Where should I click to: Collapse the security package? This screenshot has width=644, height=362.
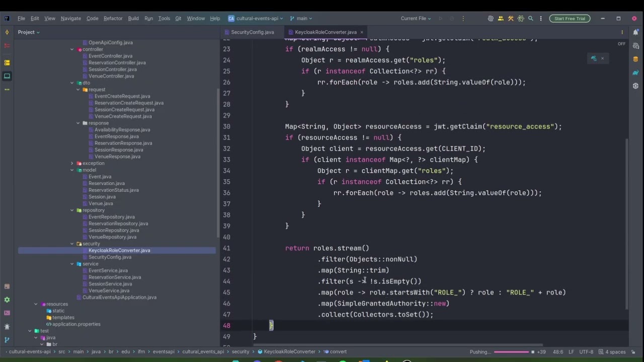(72, 244)
